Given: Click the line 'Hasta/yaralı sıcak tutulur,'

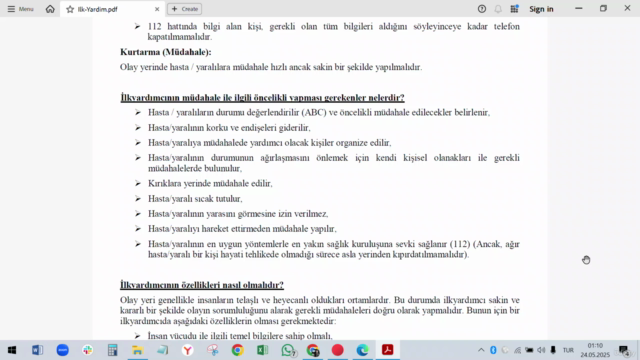Looking at the screenshot, I should pyautogui.click(x=195, y=199).
